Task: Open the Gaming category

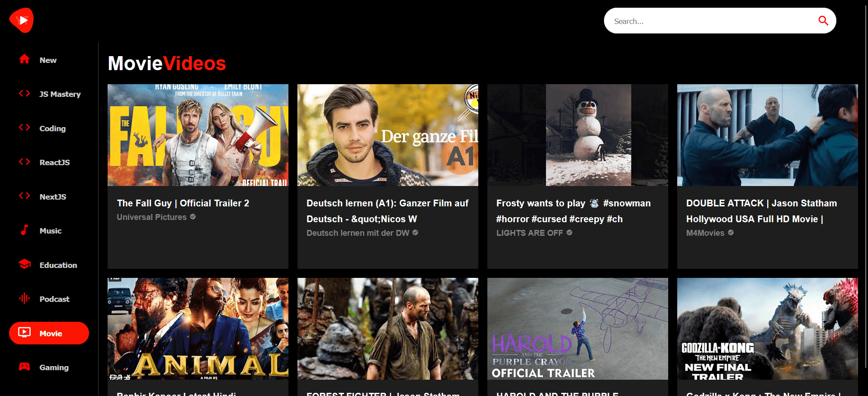Action: (x=49, y=367)
